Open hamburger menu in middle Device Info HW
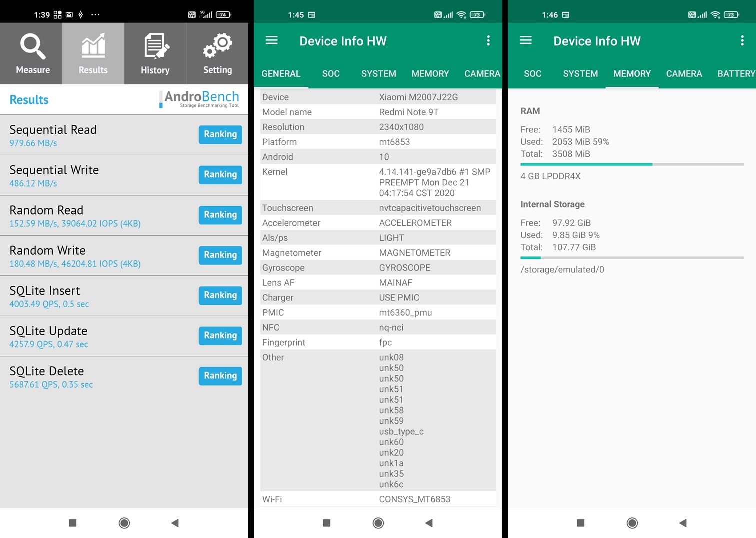Image resolution: width=756 pixels, height=538 pixels. point(271,40)
